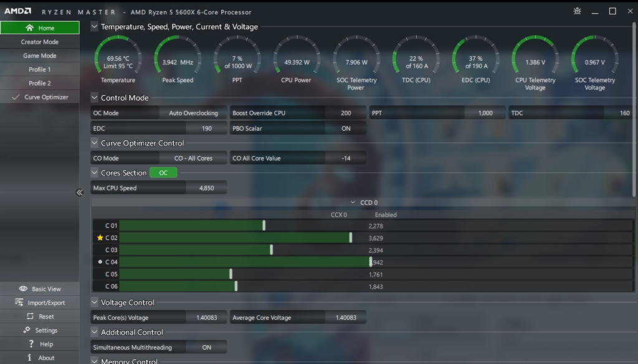Open Help from sidebar
Image resolution: width=638 pixels, height=364 pixels.
pyautogui.click(x=40, y=344)
